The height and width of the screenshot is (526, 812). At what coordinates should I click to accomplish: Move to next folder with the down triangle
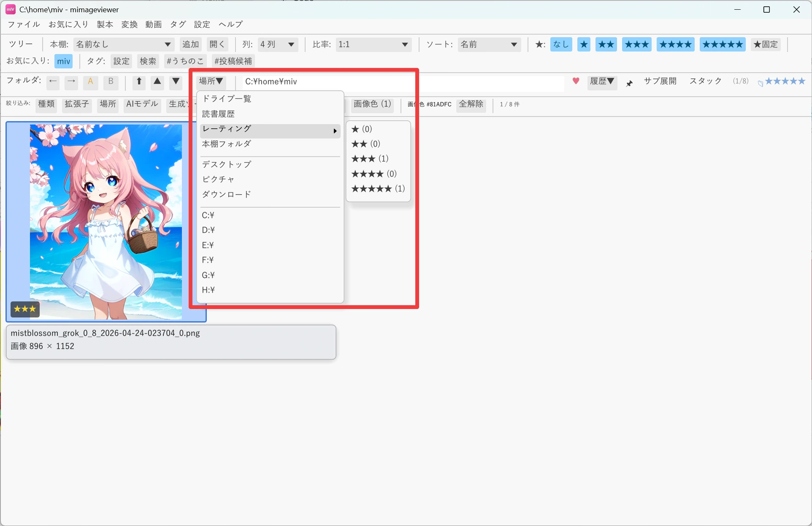176,82
